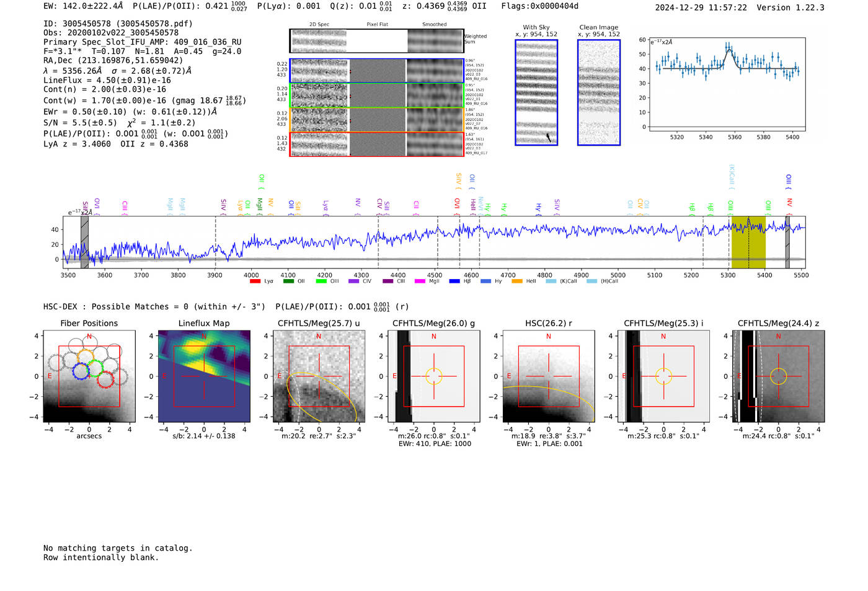The width and height of the screenshot is (868, 591).
Task: Click the '2D Spec' column header
Action: coord(319,25)
